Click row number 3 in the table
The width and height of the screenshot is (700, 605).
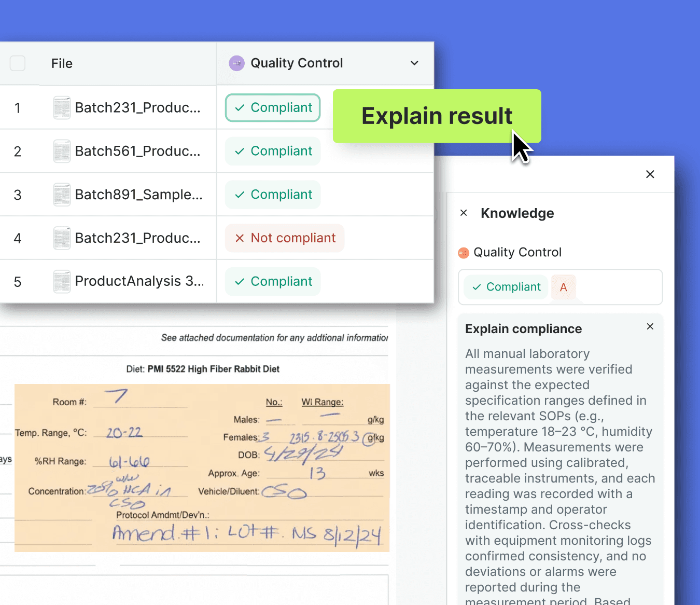coord(18,195)
